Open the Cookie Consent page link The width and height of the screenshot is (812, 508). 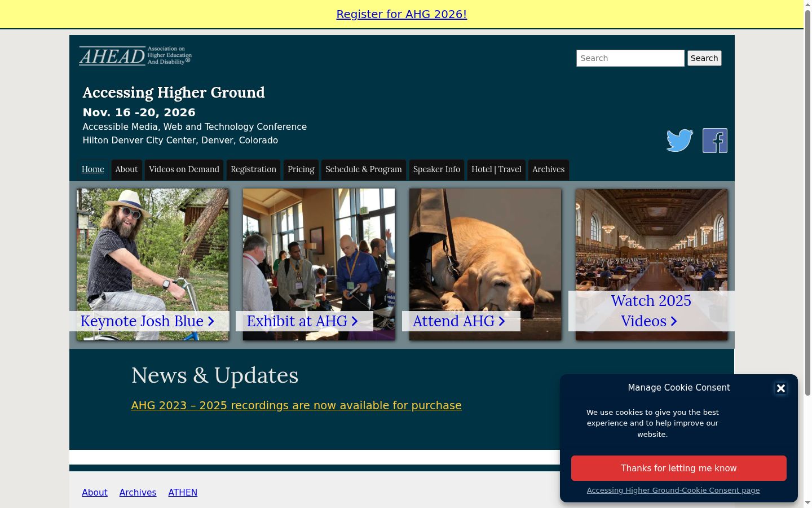[673, 491]
